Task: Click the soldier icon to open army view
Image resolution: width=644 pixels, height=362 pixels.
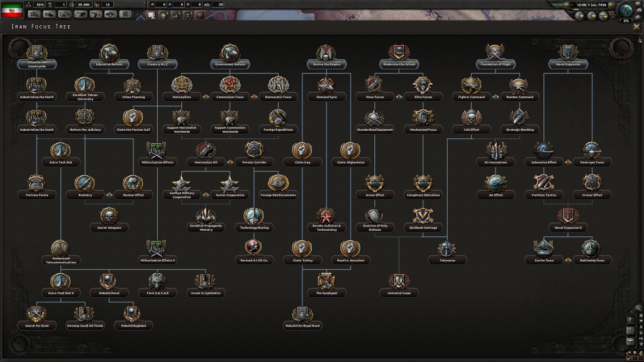Action: tap(631, 319)
